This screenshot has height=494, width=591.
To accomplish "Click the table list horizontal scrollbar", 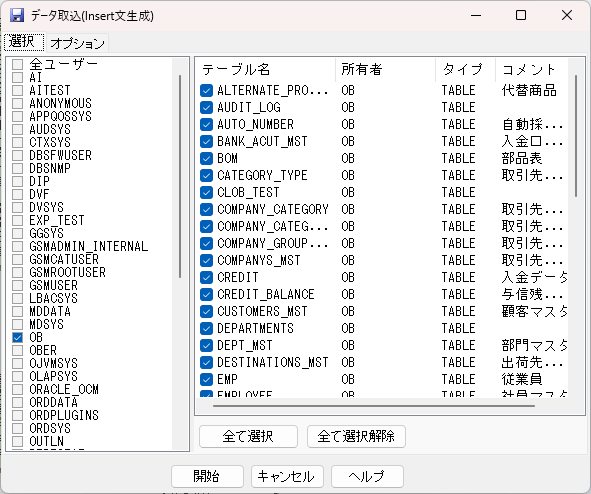I will [373, 406].
